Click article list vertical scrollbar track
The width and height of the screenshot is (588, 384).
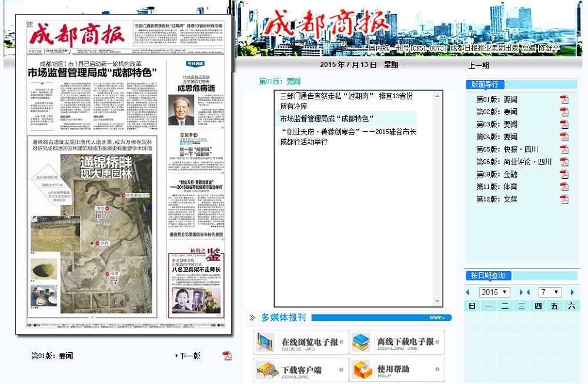[x=437, y=199]
